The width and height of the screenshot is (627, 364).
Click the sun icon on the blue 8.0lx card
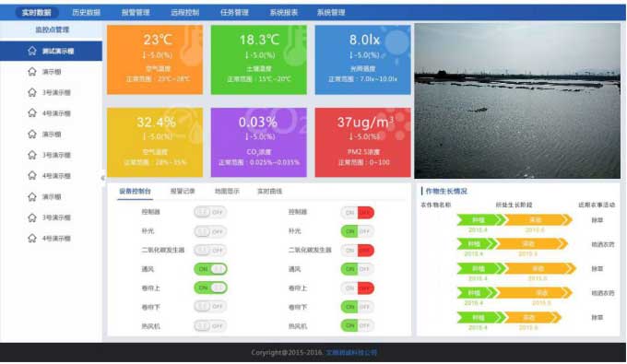(x=396, y=43)
